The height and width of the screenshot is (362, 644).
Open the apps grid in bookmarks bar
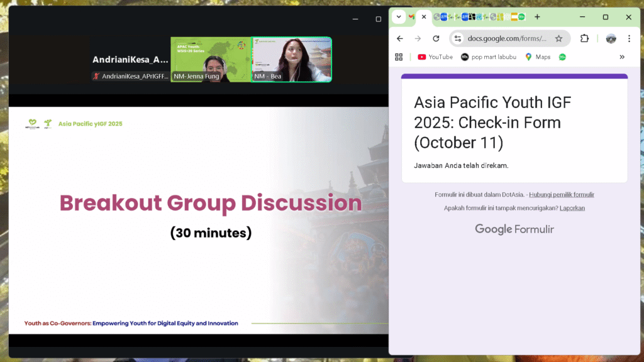pyautogui.click(x=399, y=57)
